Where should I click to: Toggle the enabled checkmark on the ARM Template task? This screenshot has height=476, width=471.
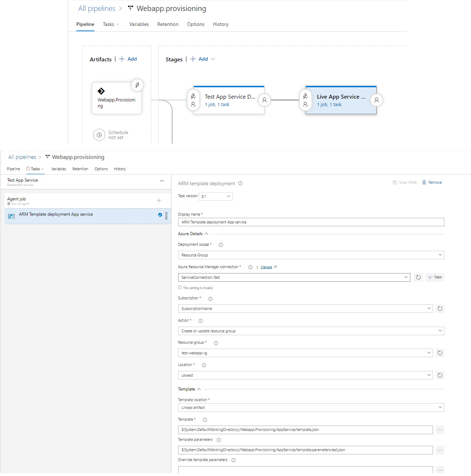159,214
